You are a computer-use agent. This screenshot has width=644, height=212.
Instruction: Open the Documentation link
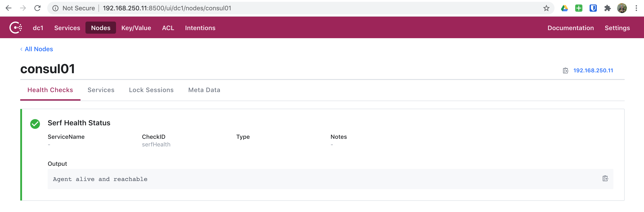click(570, 28)
